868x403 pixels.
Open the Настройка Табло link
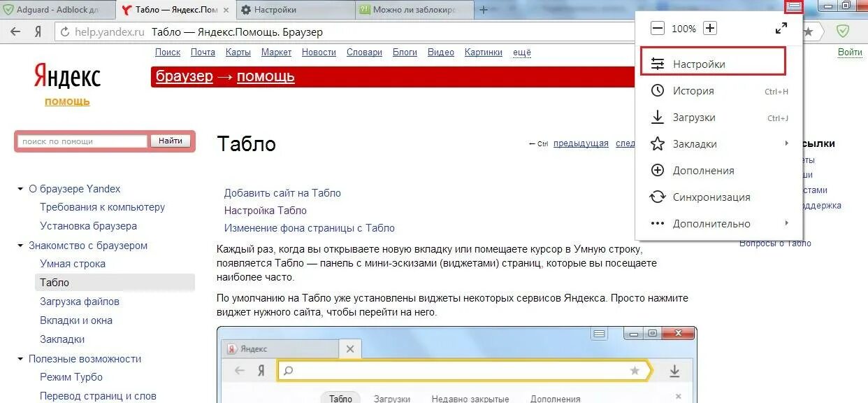click(266, 211)
